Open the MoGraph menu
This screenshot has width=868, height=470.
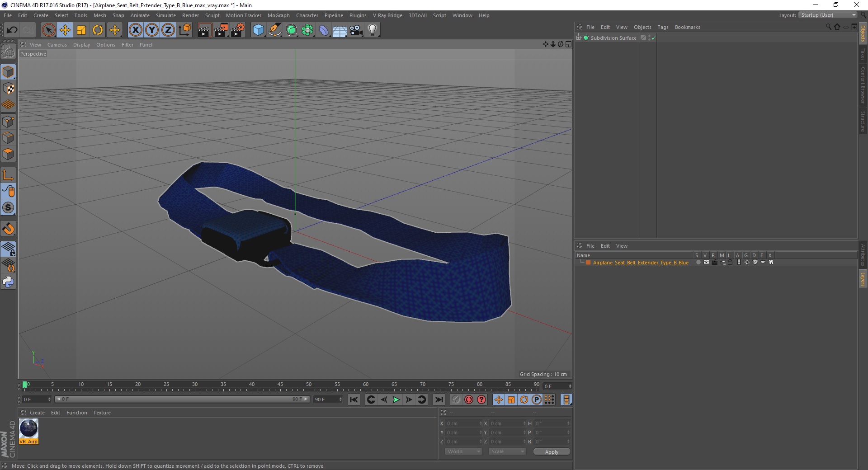point(278,15)
